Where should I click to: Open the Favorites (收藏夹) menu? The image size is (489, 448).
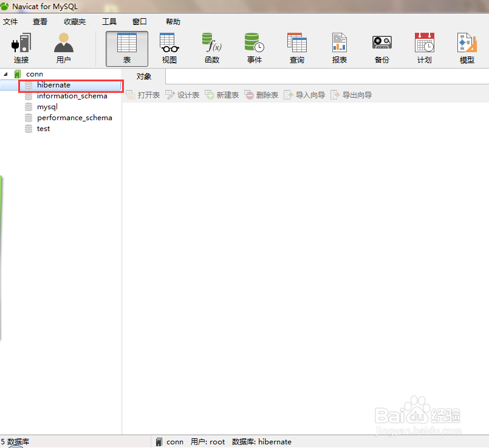click(75, 21)
